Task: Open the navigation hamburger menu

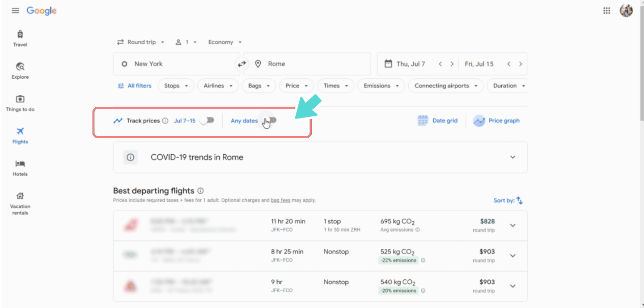Action: click(x=15, y=10)
